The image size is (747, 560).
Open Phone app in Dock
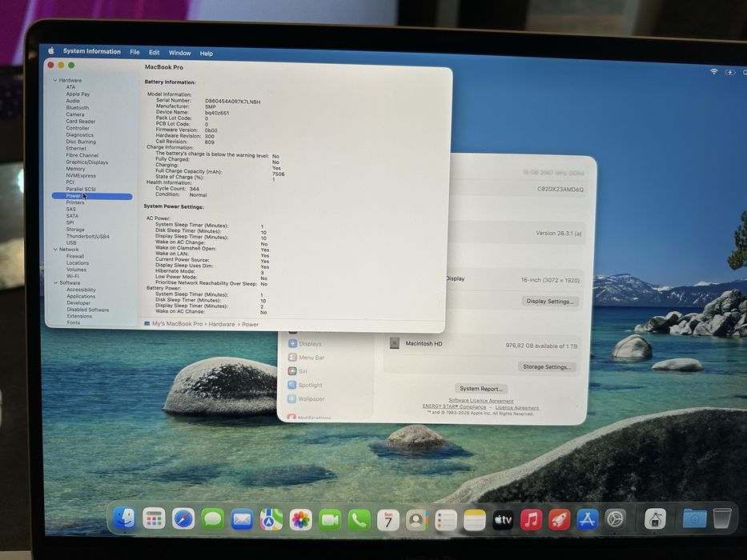click(359, 521)
